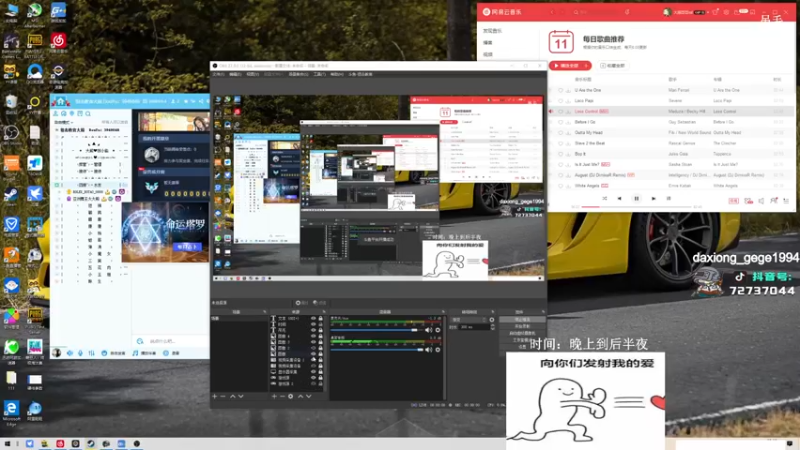800x450 pixels.
Task: Adjust transition duration stepper in OBS
Action: 492,327
